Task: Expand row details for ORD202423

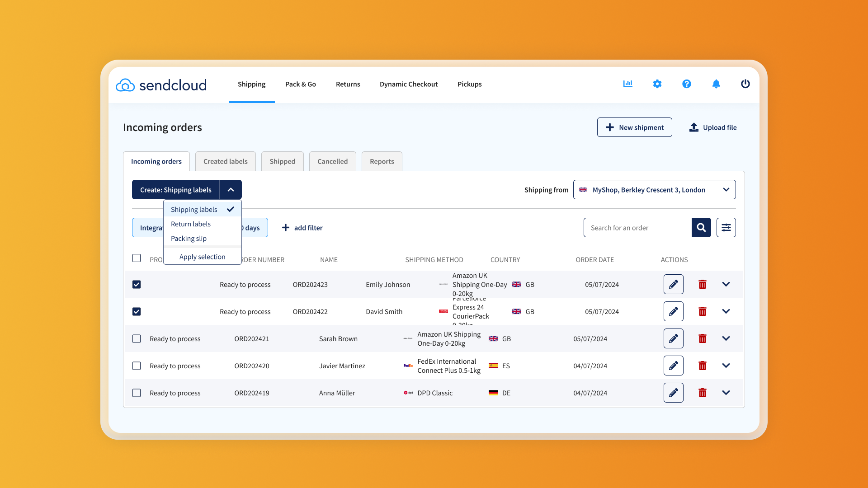Action: (726, 284)
